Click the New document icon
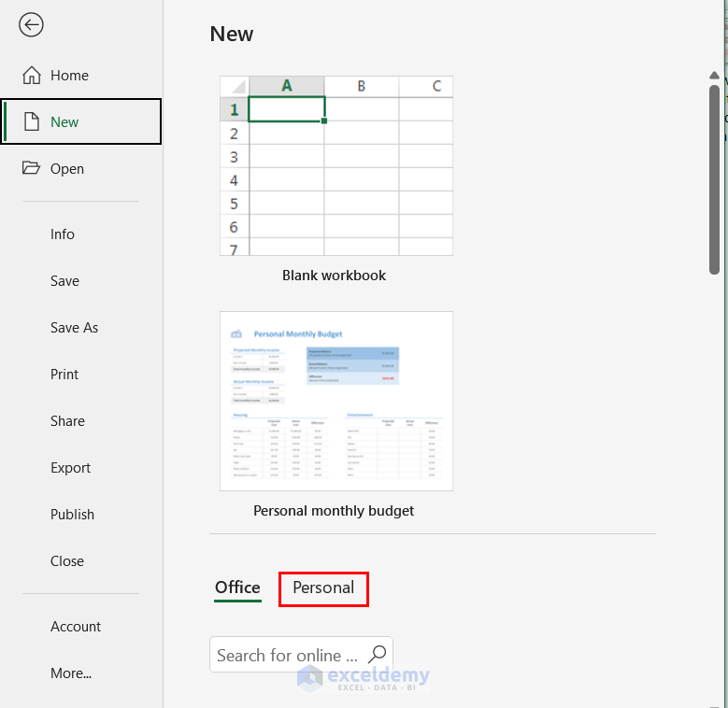 click(32, 122)
